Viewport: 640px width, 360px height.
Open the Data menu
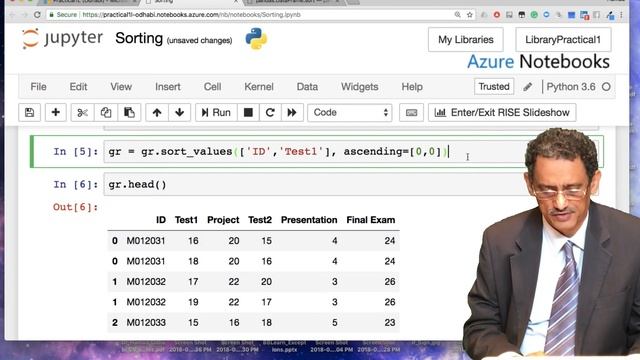click(x=307, y=87)
